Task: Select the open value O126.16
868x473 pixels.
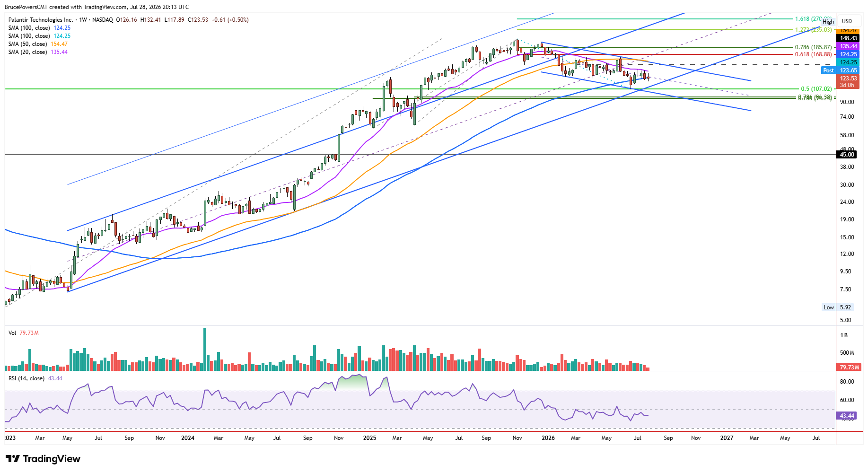Action: [x=127, y=20]
